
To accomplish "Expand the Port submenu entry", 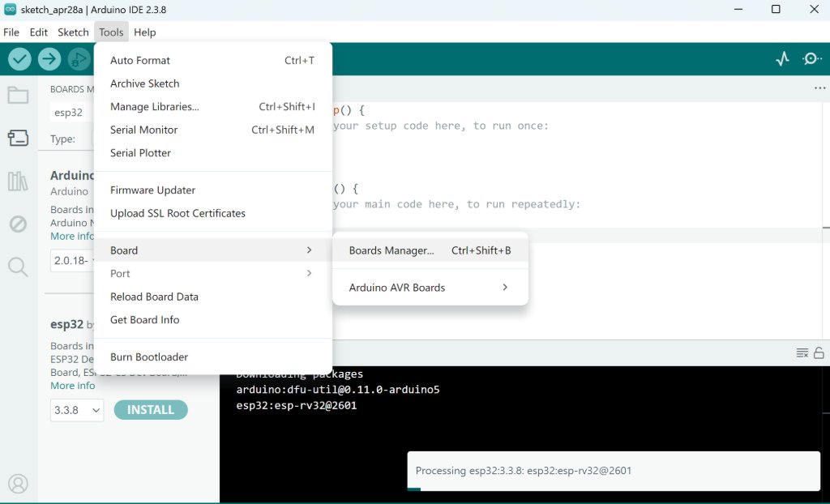I will pos(213,274).
